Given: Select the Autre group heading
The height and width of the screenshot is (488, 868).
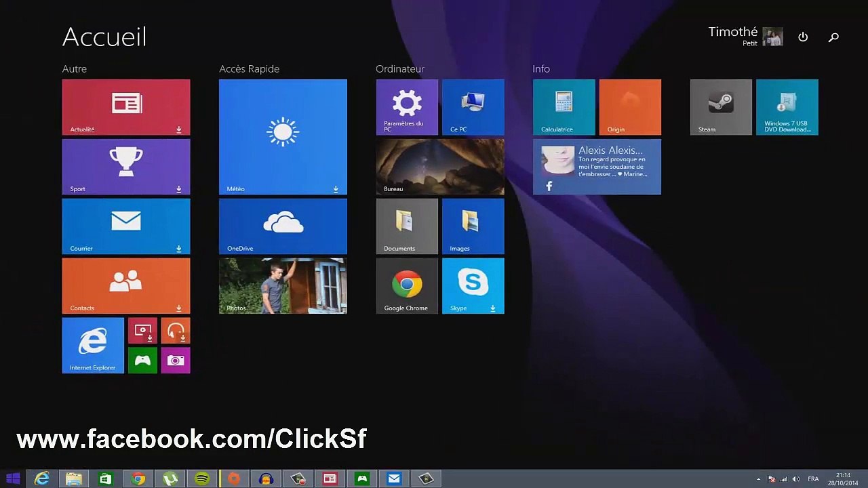Looking at the screenshot, I should point(75,69).
